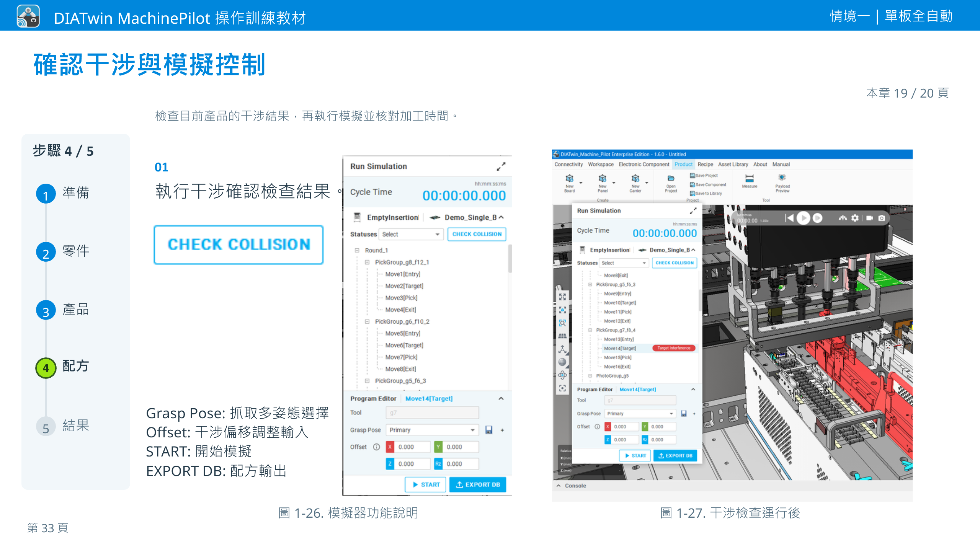Click EXPORT DB in the enlarged panel
The width and height of the screenshot is (980, 551).
478,485
